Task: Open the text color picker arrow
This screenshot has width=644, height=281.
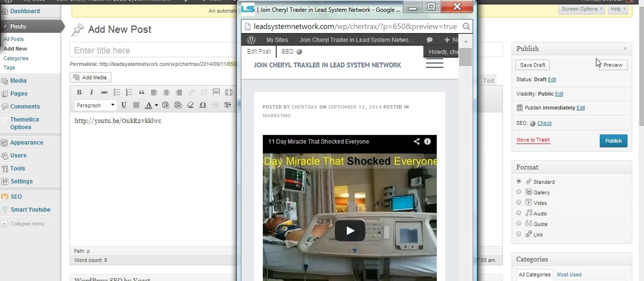Action: click(x=156, y=105)
